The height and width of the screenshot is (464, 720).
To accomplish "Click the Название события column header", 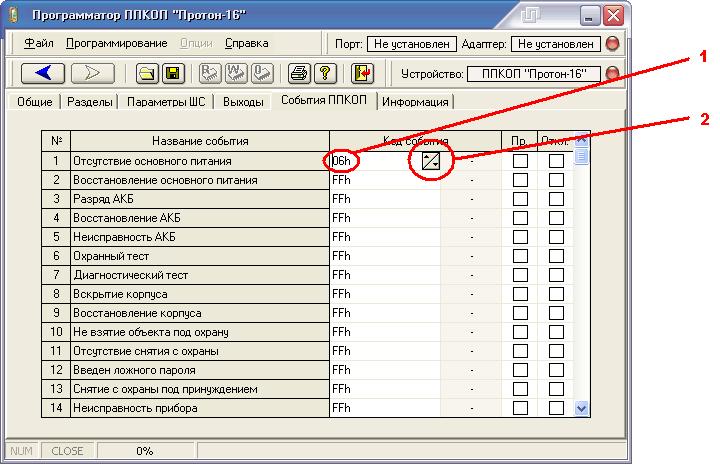I will 200,141.
